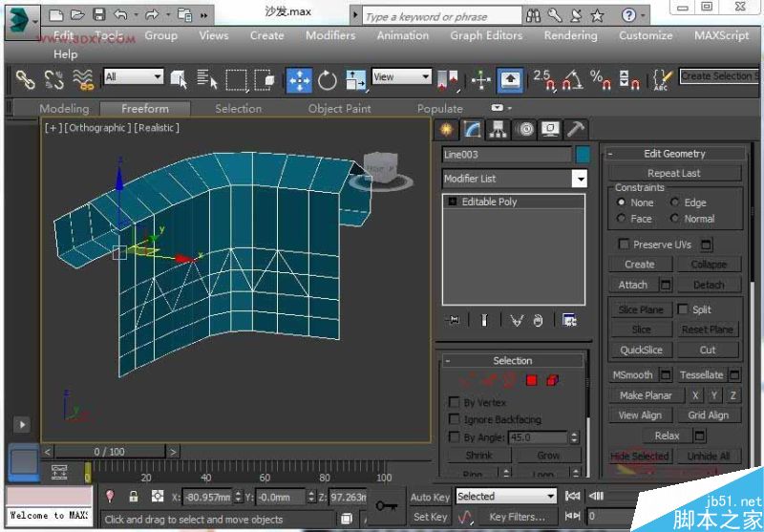This screenshot has width=764, height=532.
Task: Open the Animation menu
Action: coord(403,35)
